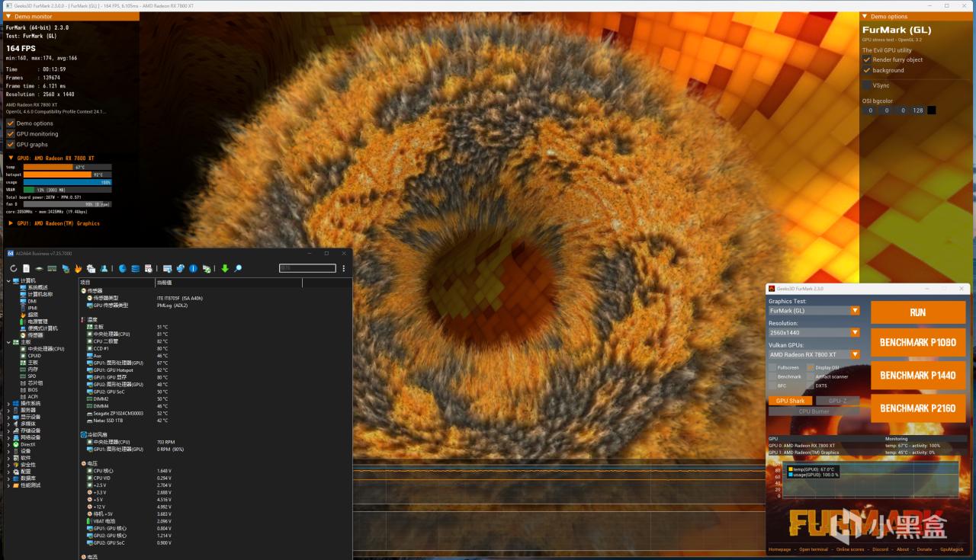The width and height of the screenshot is (976, 560).
Task: Click the 项目 column header in AIDA64
Action: [x=117, y=283]
